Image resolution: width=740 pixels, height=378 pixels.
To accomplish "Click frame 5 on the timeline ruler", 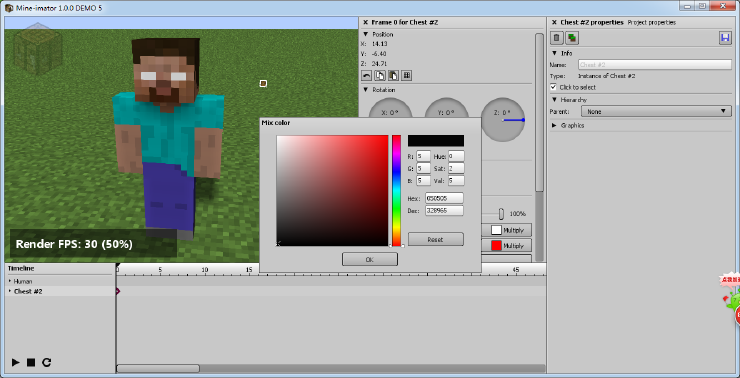I will (x=160, y=270).
